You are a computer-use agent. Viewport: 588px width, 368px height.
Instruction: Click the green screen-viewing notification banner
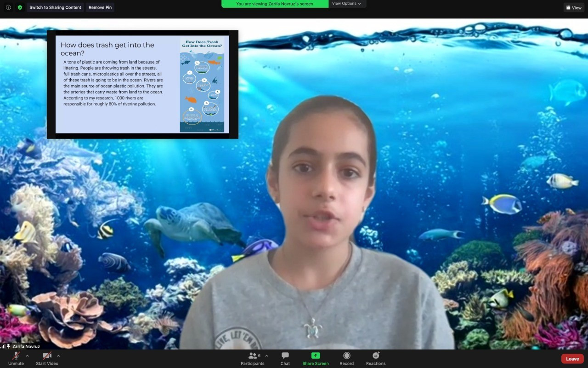click(275, 4)
